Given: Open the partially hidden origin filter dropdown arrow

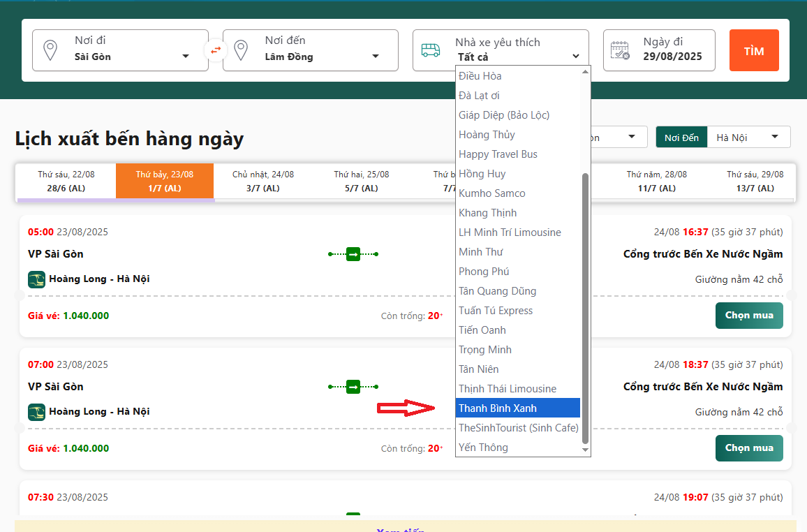Looking at the screenshot, I should point(632,137).
